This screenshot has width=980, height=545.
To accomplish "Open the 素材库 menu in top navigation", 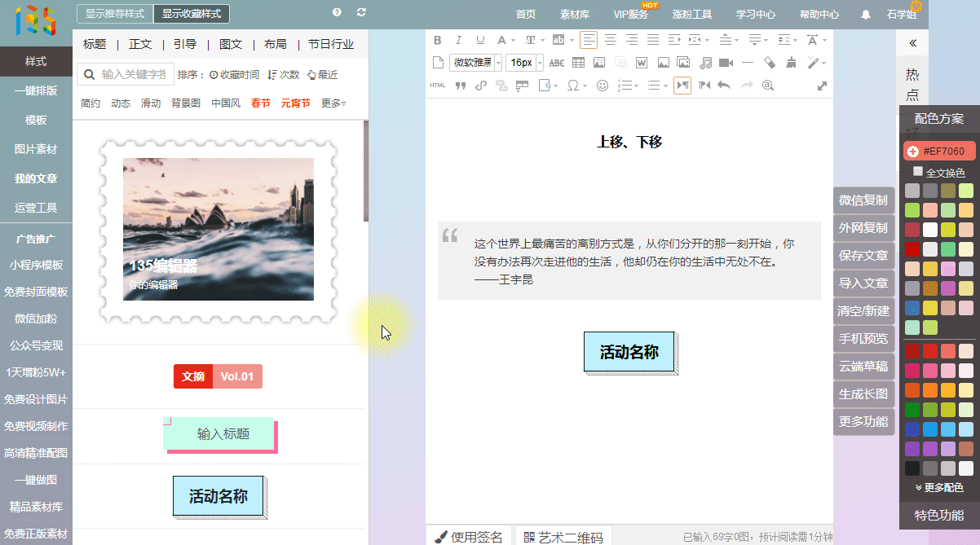I will pyautogui.click(x=575, y=14).
